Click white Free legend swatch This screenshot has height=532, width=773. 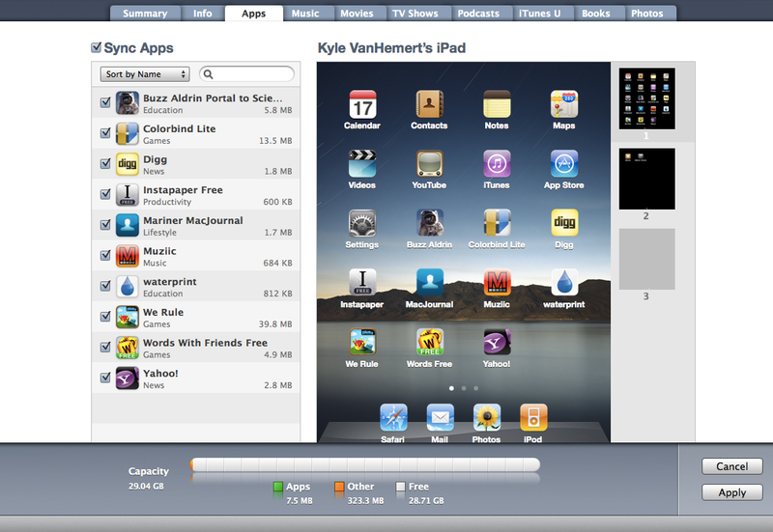[x=400, y=487]
